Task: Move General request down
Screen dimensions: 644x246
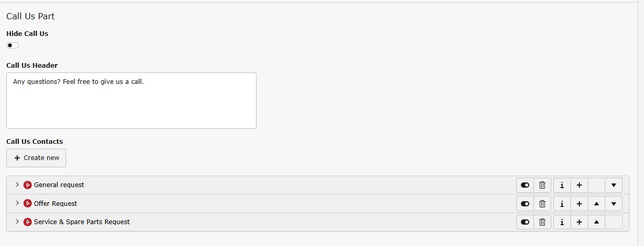Action: point(614,185)
